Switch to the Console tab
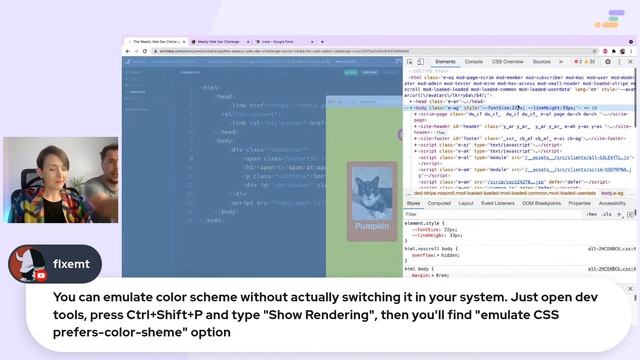 coord(473,62)
